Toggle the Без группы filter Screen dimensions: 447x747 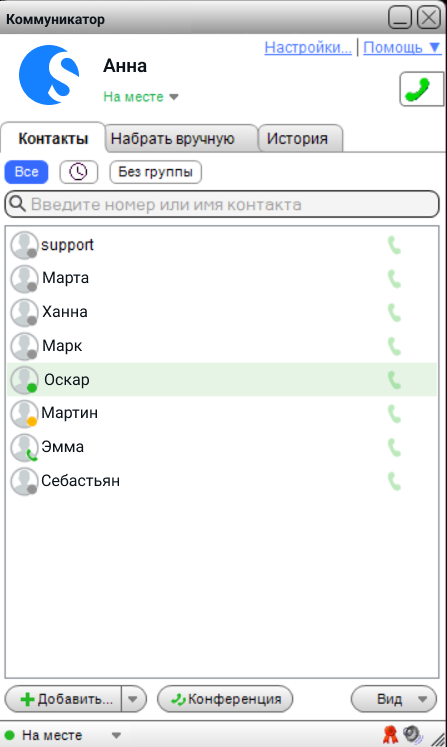(x=155, y=172)
